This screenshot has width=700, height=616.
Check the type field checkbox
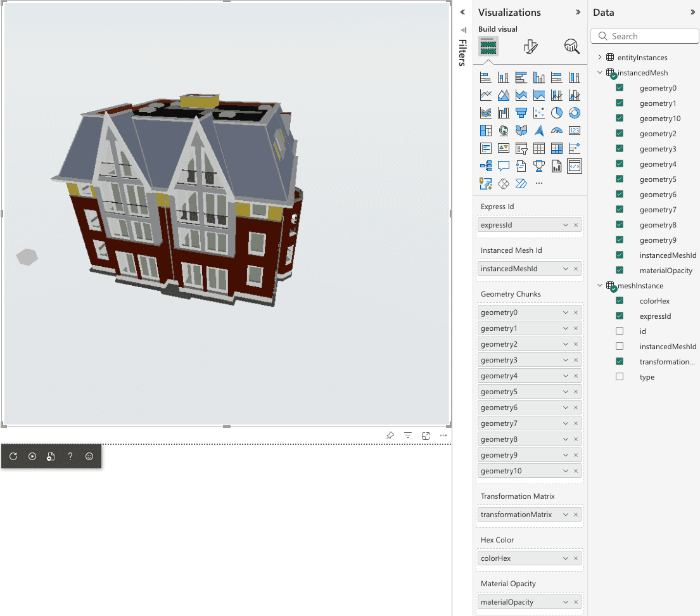(620, 377)
